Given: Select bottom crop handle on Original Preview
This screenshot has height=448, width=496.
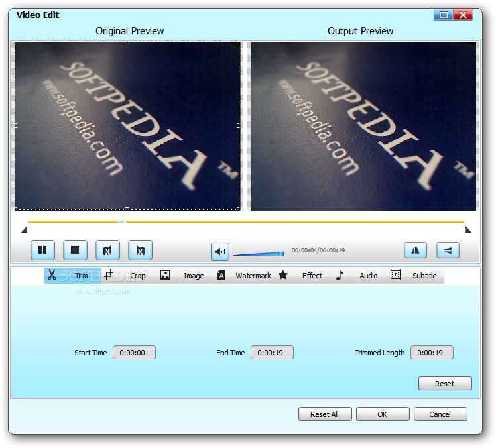Looking at the screenshot, I should (127, 209).
